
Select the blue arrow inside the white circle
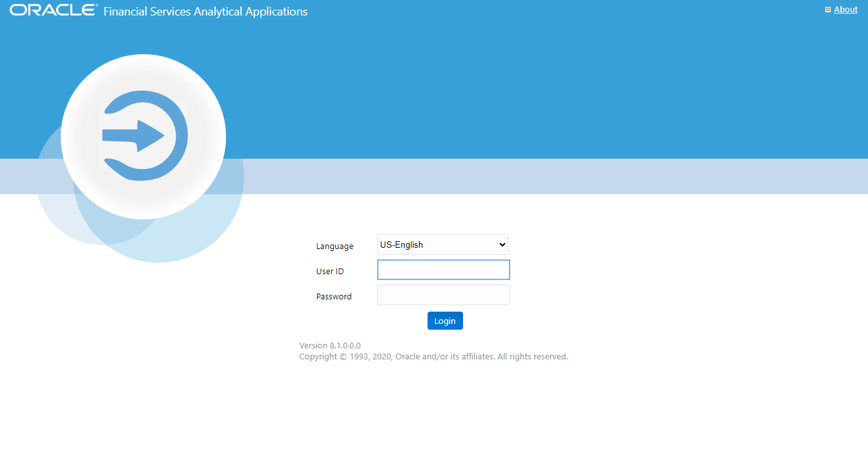point(134,135)
